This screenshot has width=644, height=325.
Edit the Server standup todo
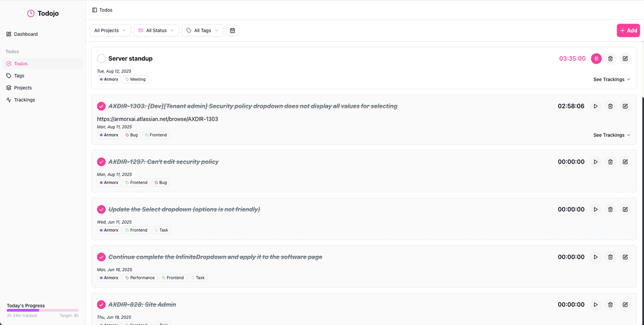click(625, 58)
